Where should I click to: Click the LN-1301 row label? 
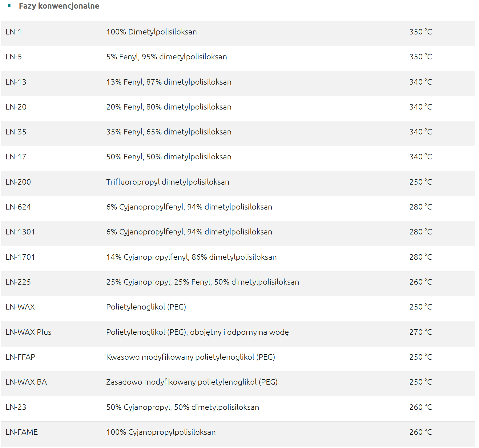tap(20, 232)
